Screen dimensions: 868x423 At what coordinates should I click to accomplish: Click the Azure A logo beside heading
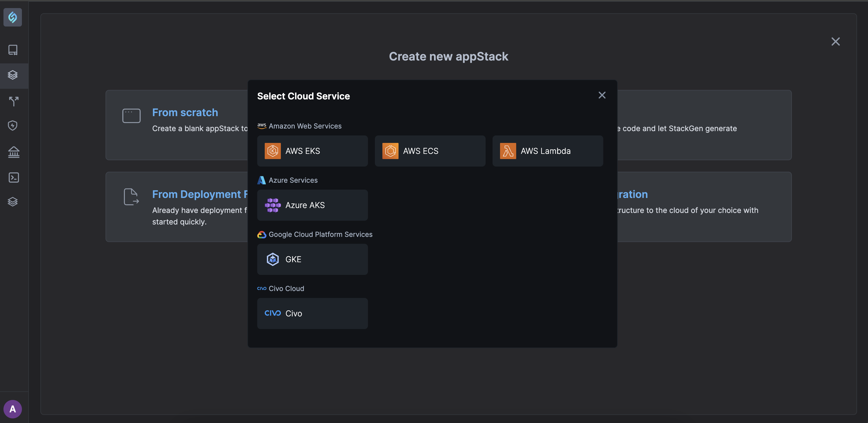[x=262, y=180]
